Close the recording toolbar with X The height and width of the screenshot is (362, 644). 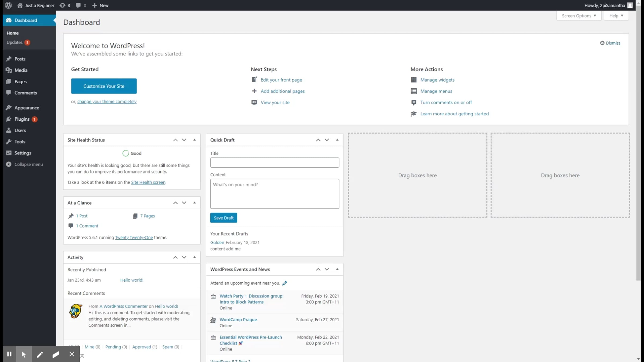pos(72,354)
